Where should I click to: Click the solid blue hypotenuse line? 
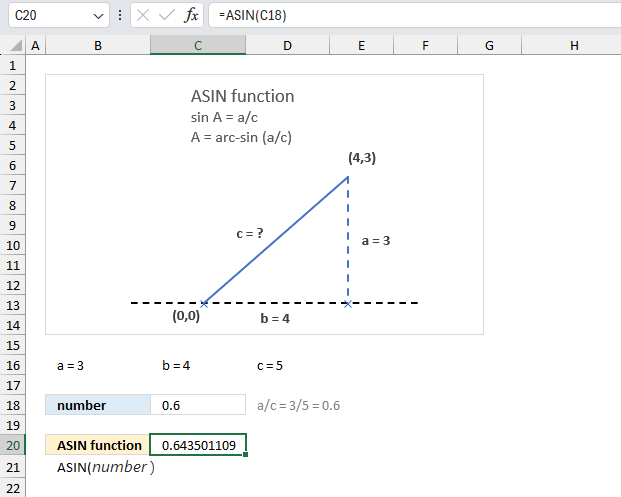point(276,240)
